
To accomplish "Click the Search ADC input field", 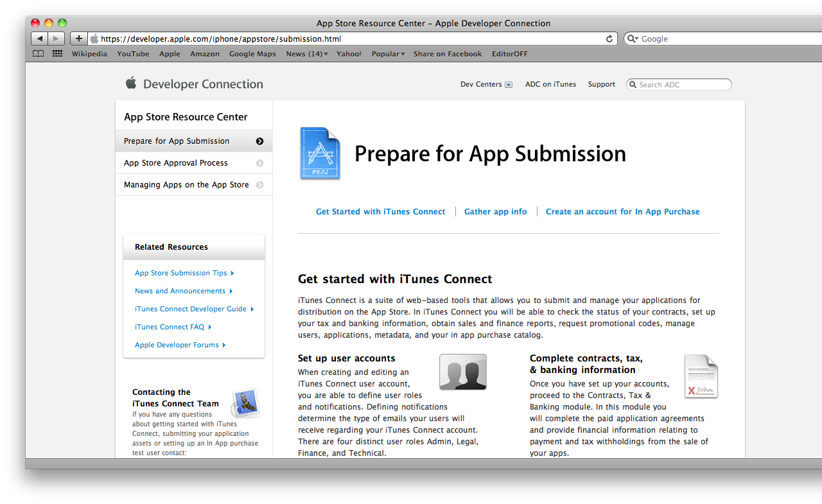I will (679, 85).
